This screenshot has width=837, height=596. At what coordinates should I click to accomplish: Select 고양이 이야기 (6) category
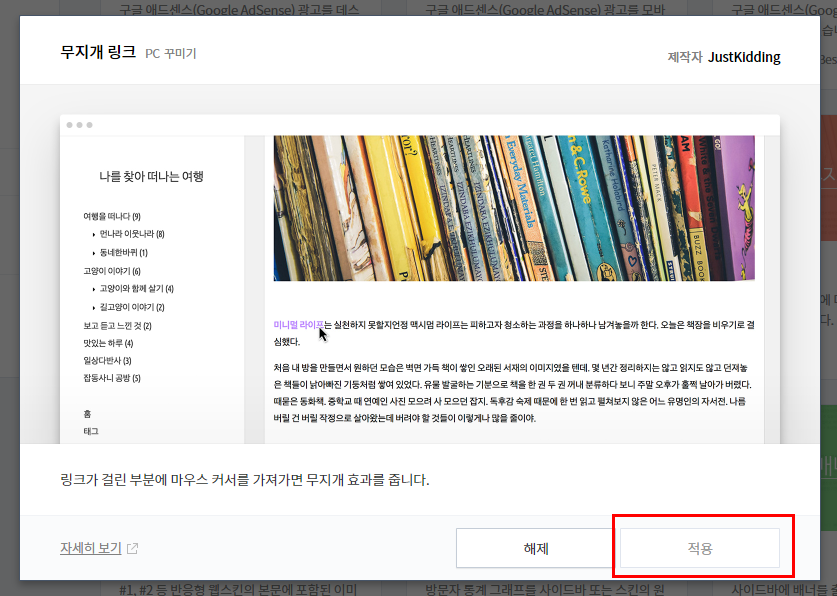(112, 271)
